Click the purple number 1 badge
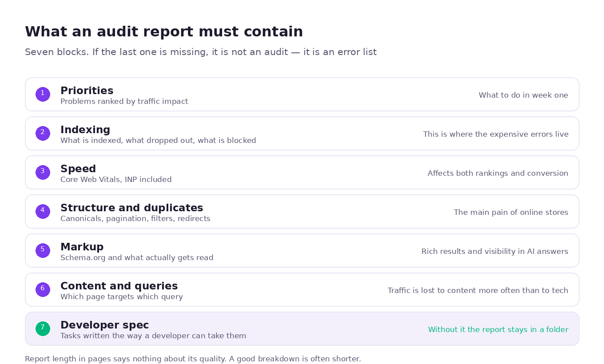 43,94
